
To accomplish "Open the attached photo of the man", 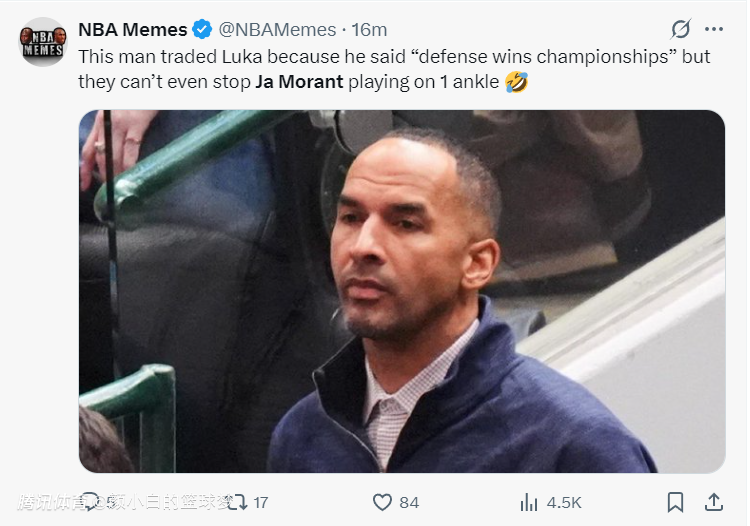I will [402, 290].
